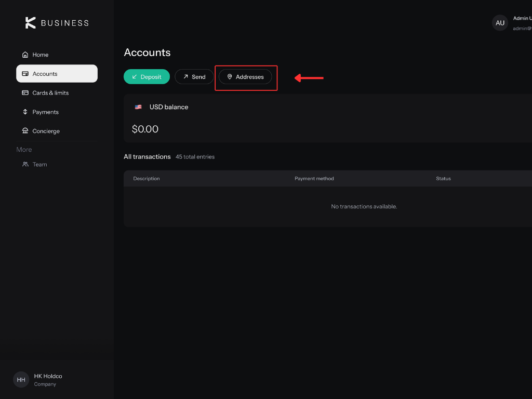Click the Cards & limits card icon
The height and width of the screenshot is (399, 532).
coord(25,92)
